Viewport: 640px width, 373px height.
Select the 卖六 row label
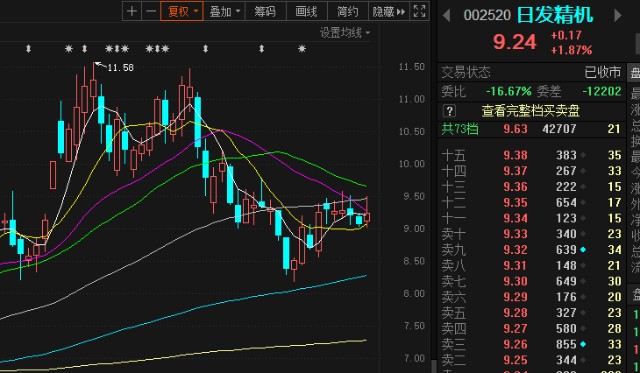click(453, 297)
